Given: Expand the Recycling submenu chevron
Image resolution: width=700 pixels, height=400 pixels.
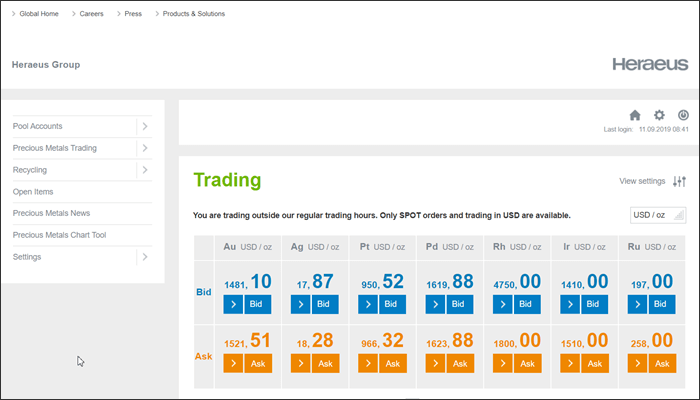Looking at the screenshot, I should tap(145, 170).
